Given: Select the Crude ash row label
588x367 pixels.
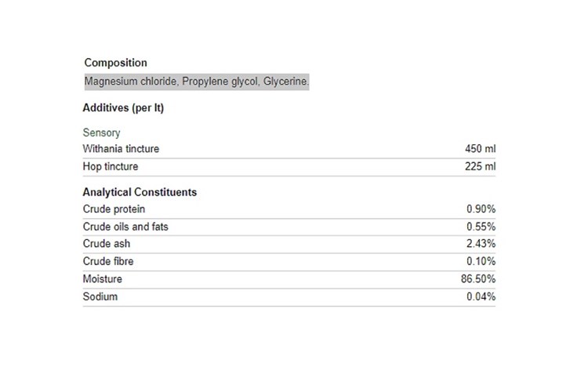Looking at the screenshot, I should (107, 244).
